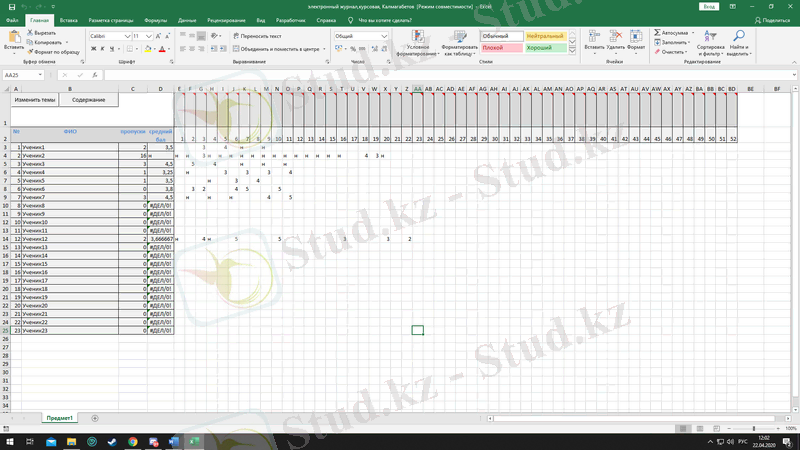Image resolution: width=800 pixels, height=450 pixels.
Task: Click the Содержание button
Action: point(89,100)
